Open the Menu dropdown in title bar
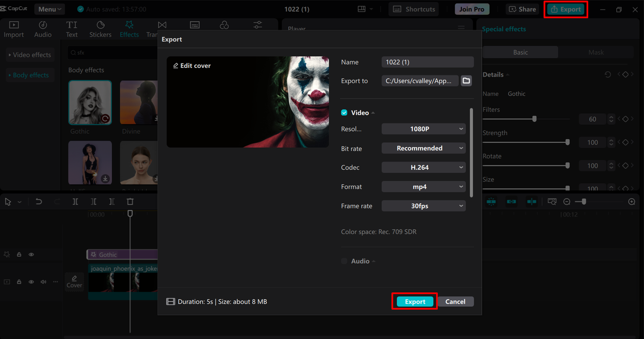This screenshot has height=339, width=644. [49, 9]
